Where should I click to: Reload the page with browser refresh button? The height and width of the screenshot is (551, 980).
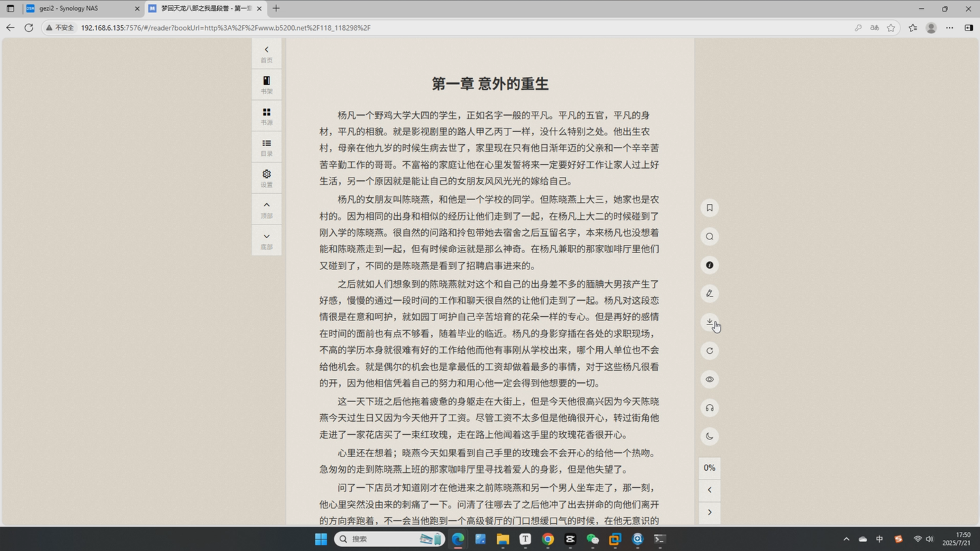point(29,28)
